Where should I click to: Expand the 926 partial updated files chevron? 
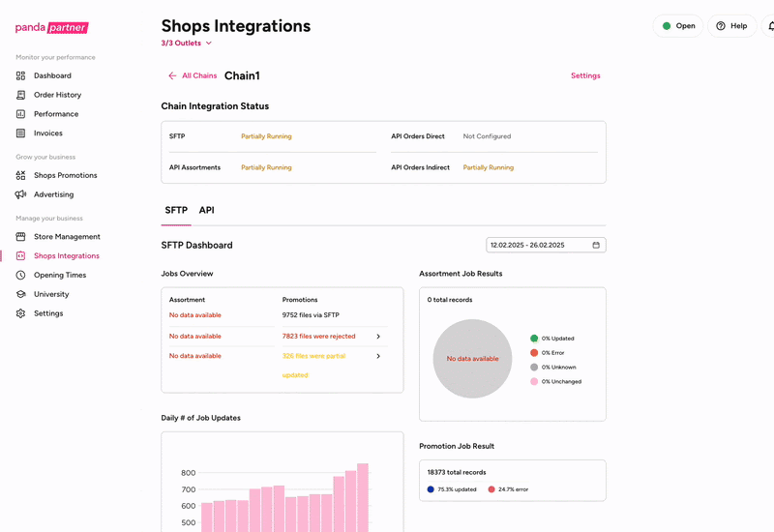(x=377, y=356)
